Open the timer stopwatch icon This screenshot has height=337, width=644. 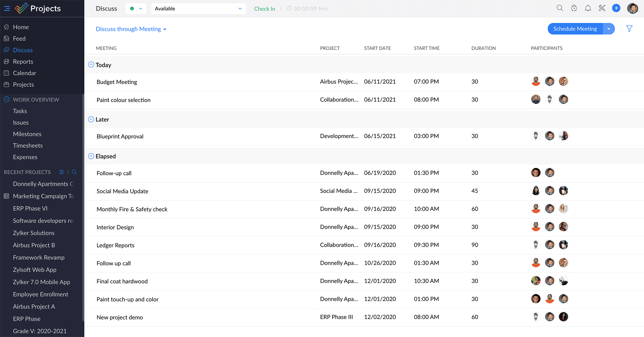[574, 8]
